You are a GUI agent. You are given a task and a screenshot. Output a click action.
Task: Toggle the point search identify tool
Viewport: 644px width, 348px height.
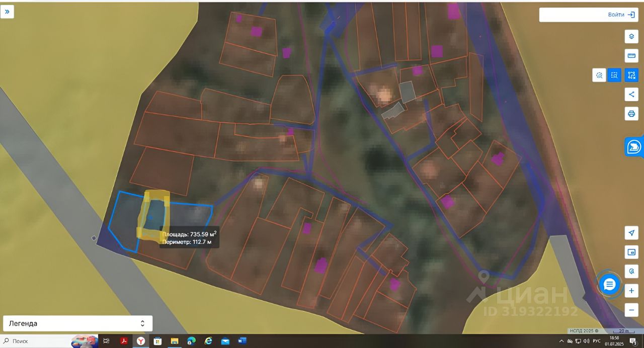[x=599, y=75]
